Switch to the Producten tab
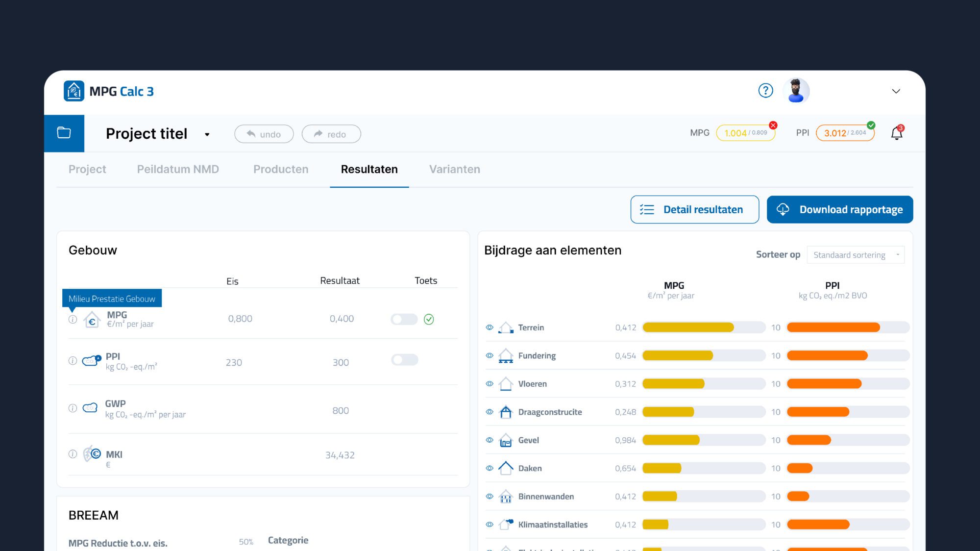980x551 pixels. pyautogui.click(x=281, y=169)
